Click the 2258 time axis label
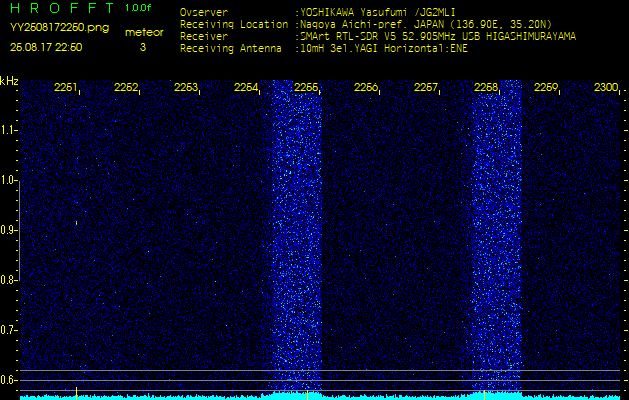The height and width of the screenshot is (400, 629). tap(486, 87)
